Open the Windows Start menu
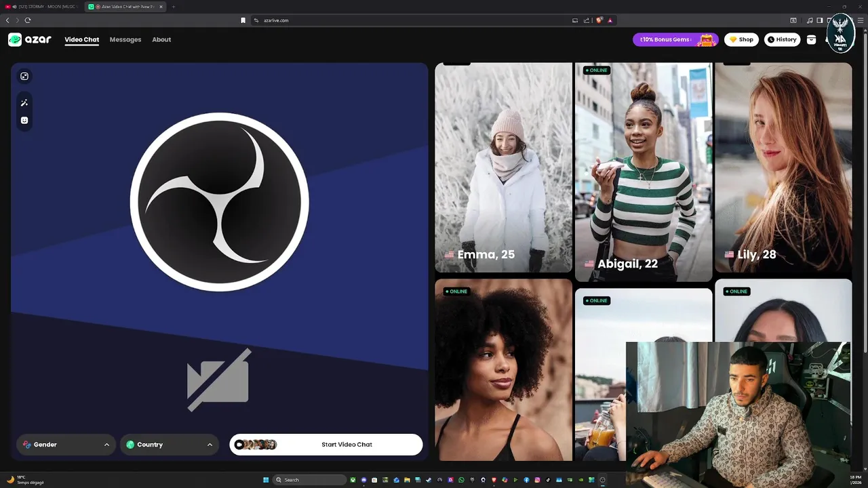This screenshot has height=488, width=868. coord(266,480)
